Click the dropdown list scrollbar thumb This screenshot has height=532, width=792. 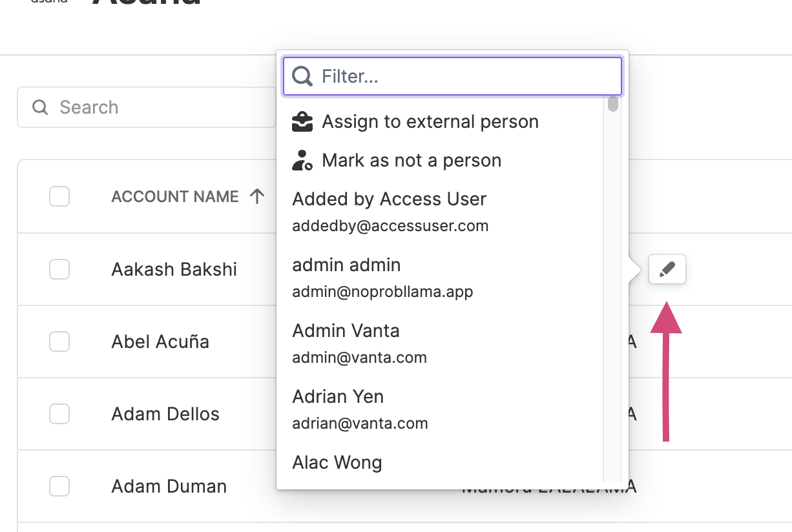(x=613, y=104)
